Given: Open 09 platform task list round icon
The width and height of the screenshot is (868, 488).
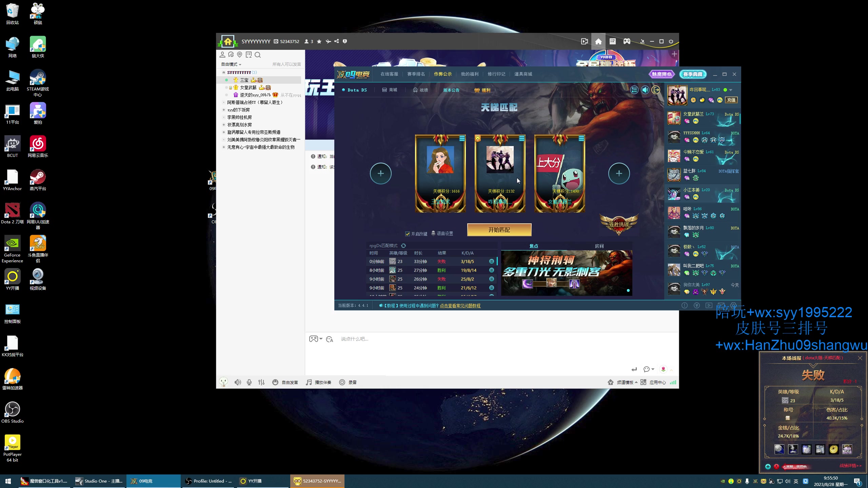Looking at the screenshot, I should (634, 90).
